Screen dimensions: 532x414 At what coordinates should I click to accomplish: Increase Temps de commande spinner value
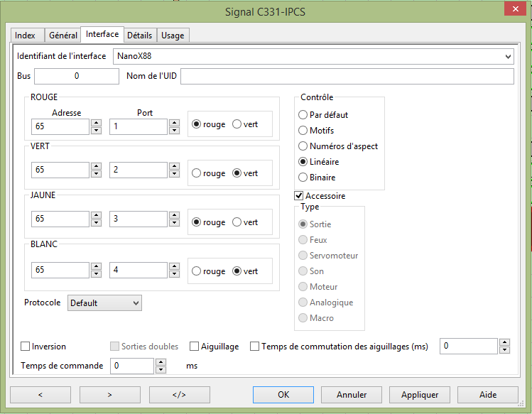point(161,362)
